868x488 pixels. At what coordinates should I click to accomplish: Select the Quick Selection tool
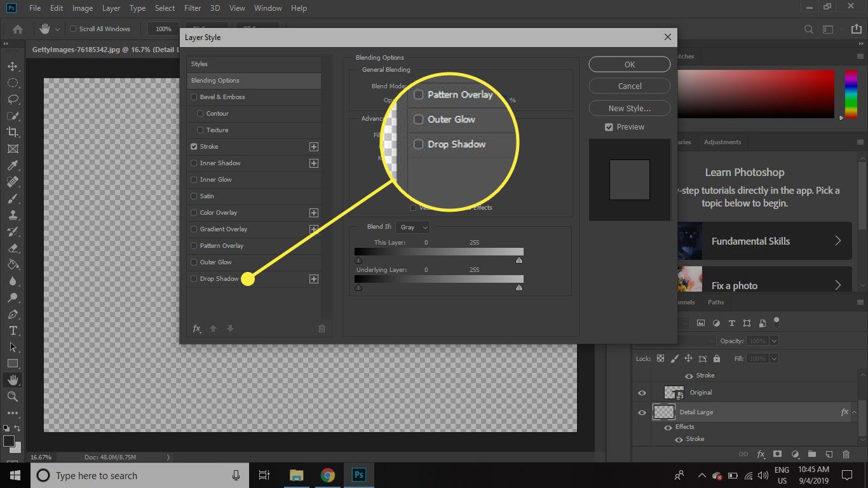12,116
